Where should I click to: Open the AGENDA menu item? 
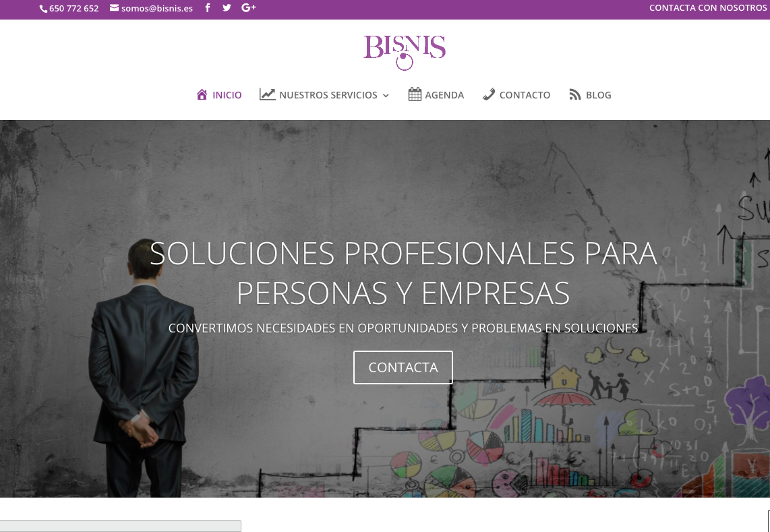[444, 95]
